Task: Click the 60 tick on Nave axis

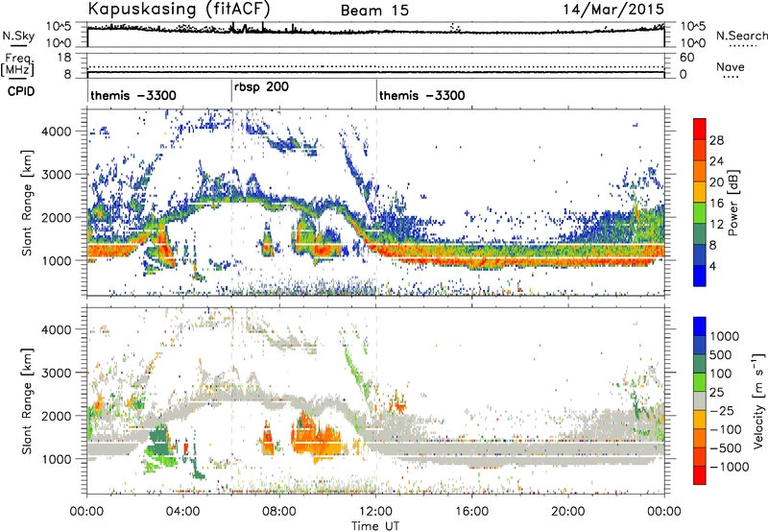Action: [686, 58]
